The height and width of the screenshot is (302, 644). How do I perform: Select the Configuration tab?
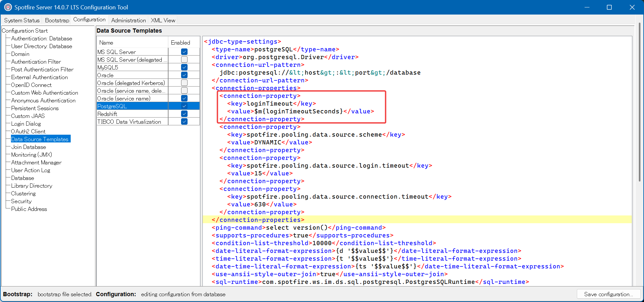point(89,19)
